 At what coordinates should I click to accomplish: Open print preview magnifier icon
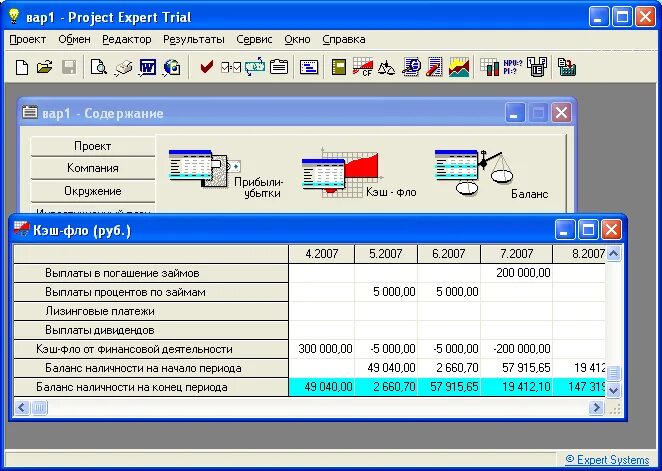pyautogui.click(x=98, y=67)
